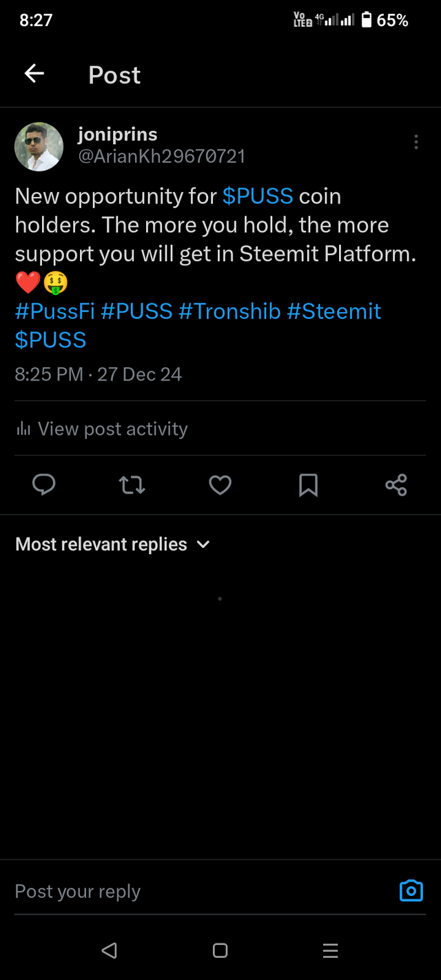
Task: Tap the #Steemit hashtag
Action: pos(334,312)
